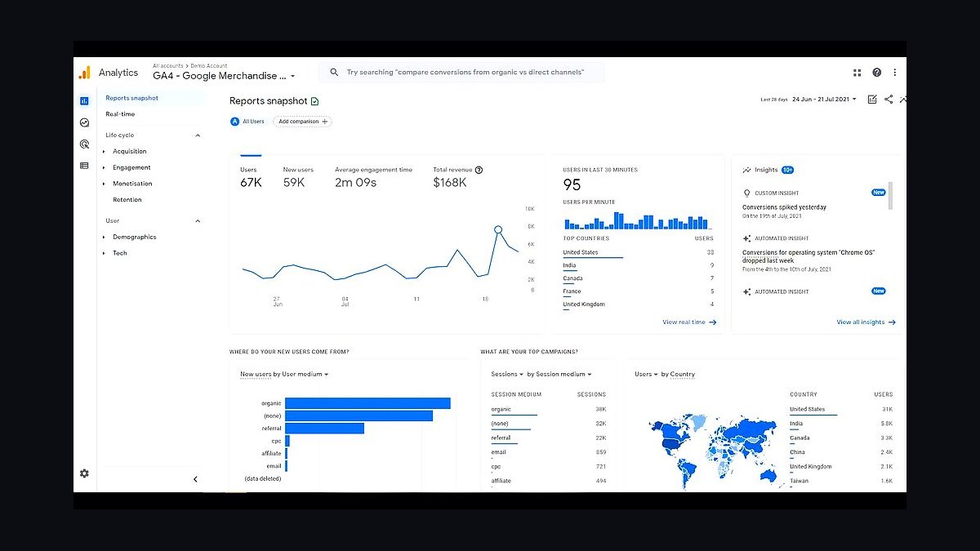Click the email row in session medium table
Image resolution: width=980 pixels, height=551 pixels.
[x=548, y=452]
